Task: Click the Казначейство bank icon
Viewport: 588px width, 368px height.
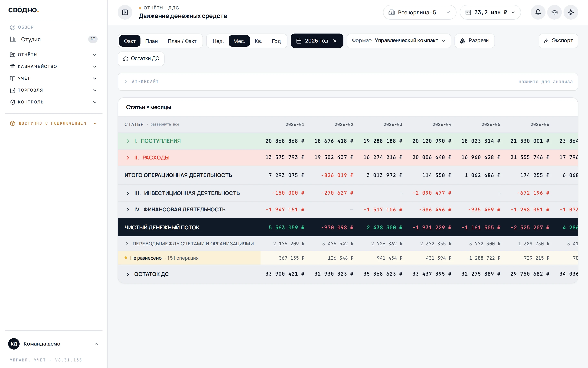Action: tap(13, 66)
